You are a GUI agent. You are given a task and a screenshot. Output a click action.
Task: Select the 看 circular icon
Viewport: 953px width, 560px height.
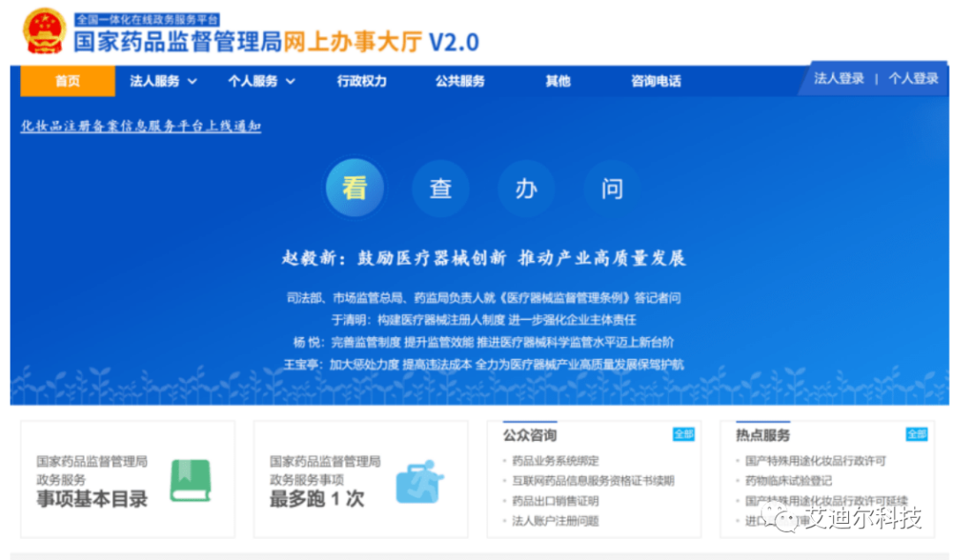(355, 187)
